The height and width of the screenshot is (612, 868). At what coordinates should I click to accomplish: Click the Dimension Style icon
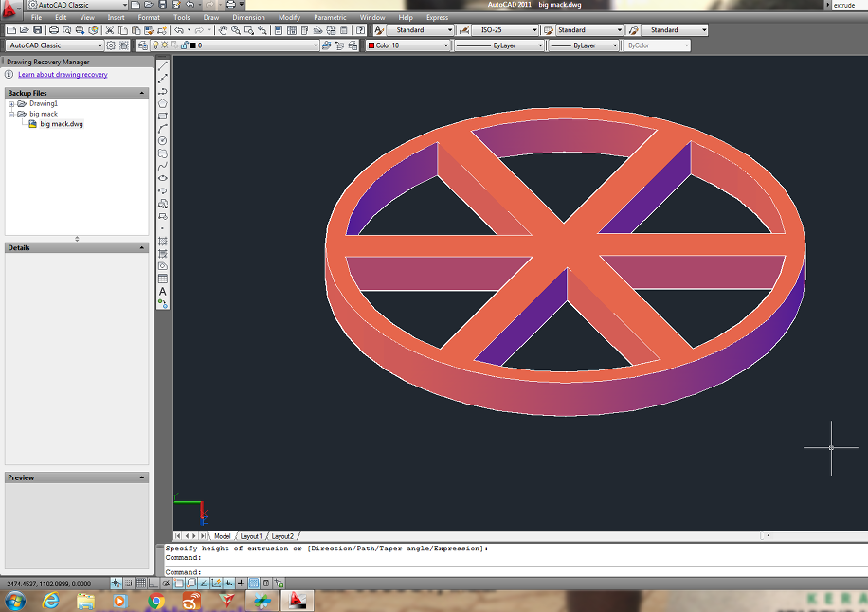coord(464,30)
